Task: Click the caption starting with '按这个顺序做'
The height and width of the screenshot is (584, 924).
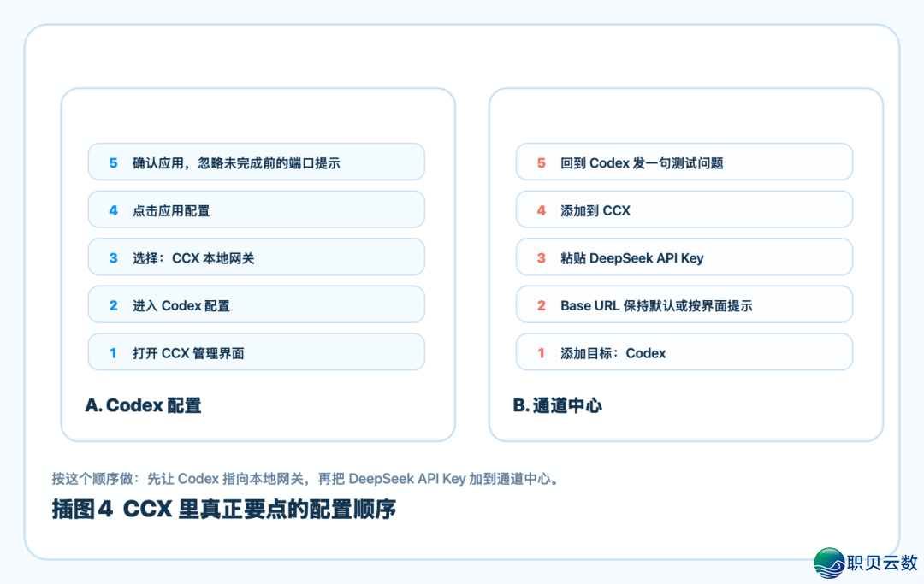Action: tap(305, 479)
